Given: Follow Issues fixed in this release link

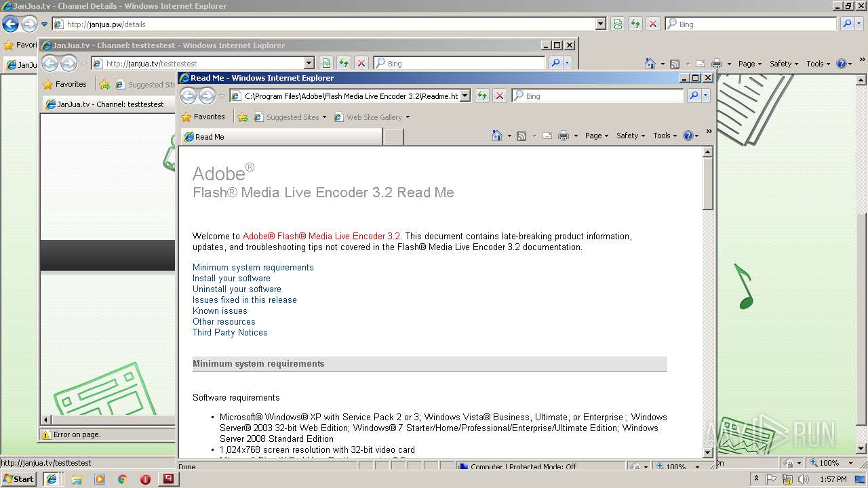Looking at the screenshot, I should coord(245,300).
